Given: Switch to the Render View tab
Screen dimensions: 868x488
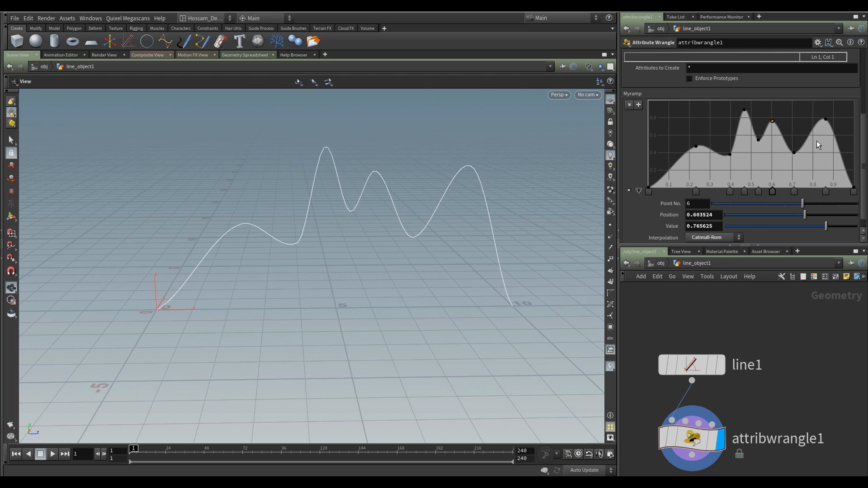Looking at the screenshot, I should pyautogui.click(x=104, y=55).
